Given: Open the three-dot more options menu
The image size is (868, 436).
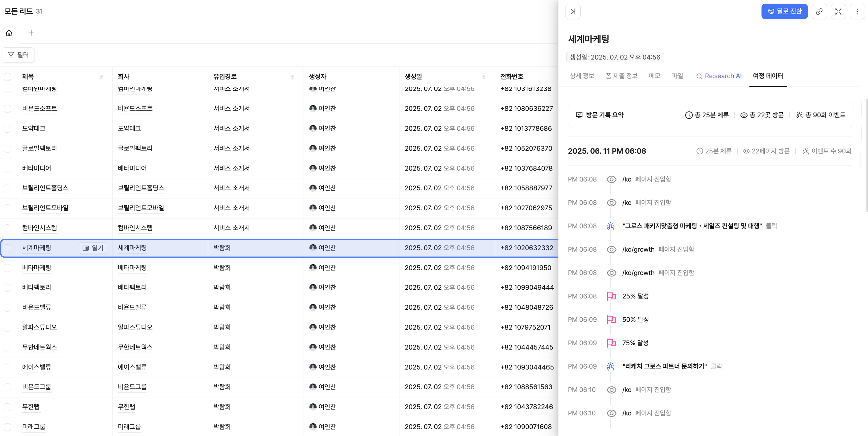Looking at the screenshot, I should pos(857,12).
